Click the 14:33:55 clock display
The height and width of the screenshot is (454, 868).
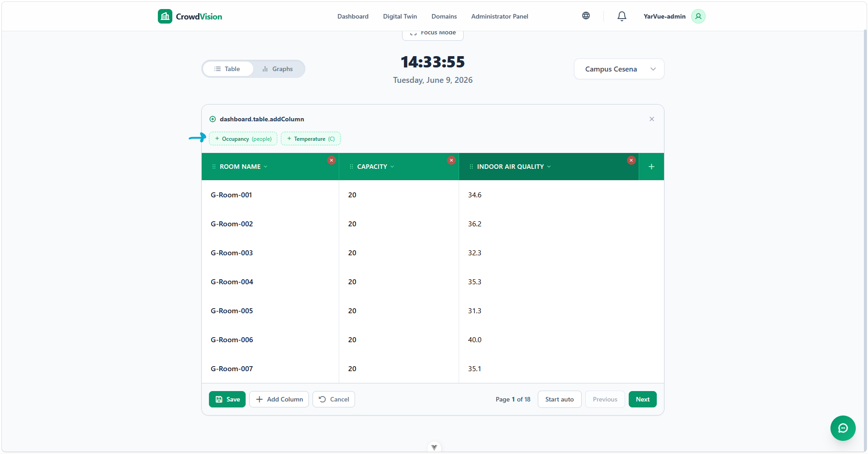[433, 62]
